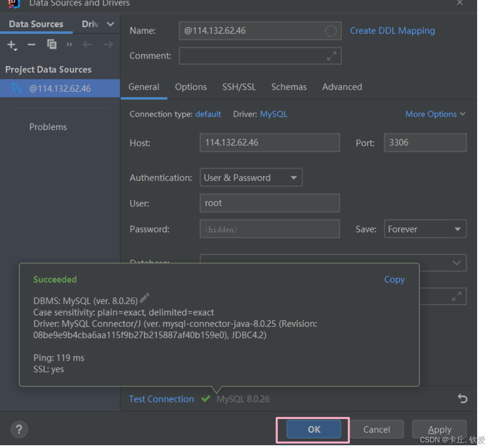Click into the Password field
This screenshot has width=491, height=448.
[x=270, y=229]
